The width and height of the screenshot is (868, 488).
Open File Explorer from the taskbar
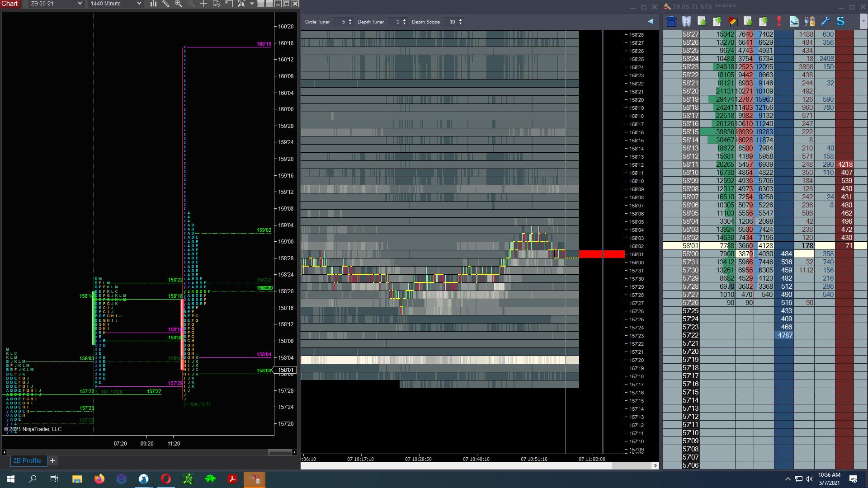(77, 479)
